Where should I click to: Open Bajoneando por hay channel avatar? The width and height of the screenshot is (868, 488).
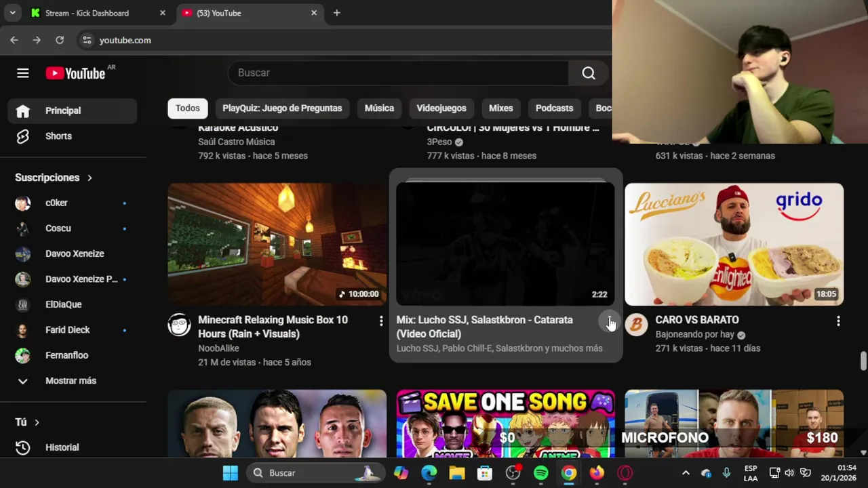(x=636, y=325)
